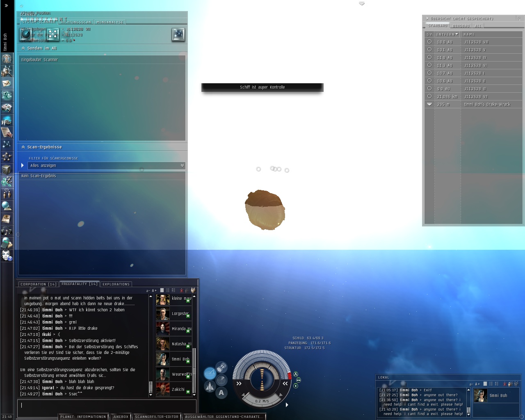This screenshot has height=420, width=525.
Task: Collapse the Scan-Ergebnisse section
Action: pyautogui.click(x=23, y=147)
